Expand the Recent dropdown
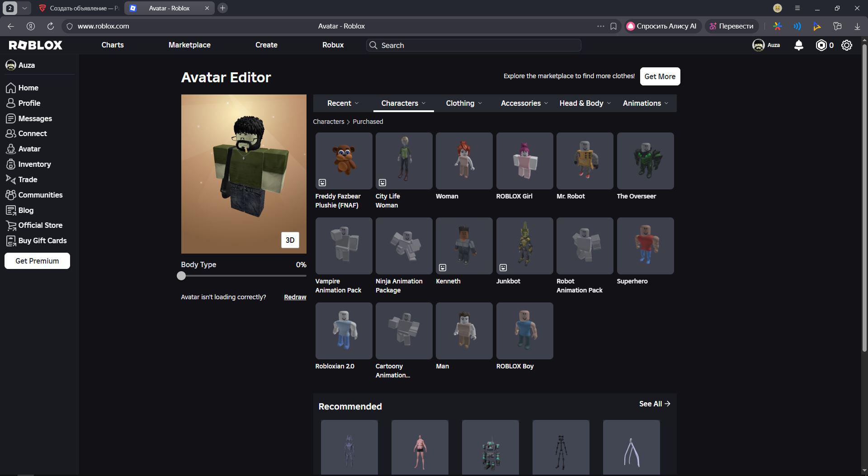The width and height of the screenshot is (868, 476). [x=343, y=103]
